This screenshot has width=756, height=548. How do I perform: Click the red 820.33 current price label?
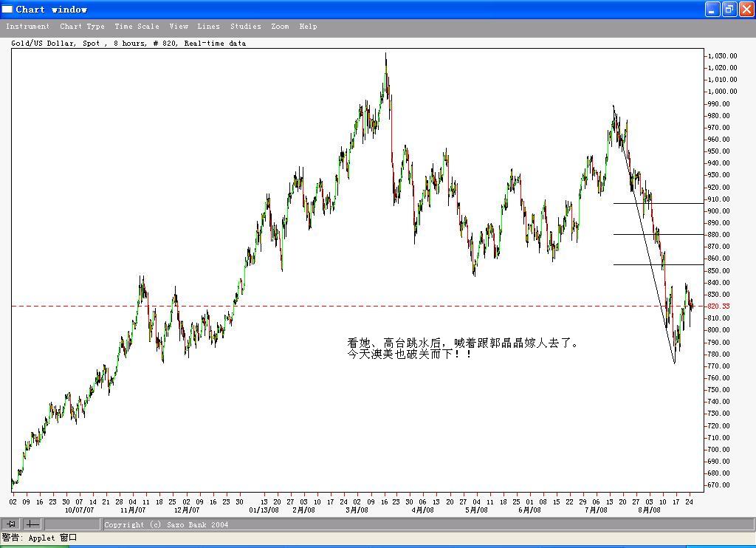pyautogui.click(x=718, y=306)
